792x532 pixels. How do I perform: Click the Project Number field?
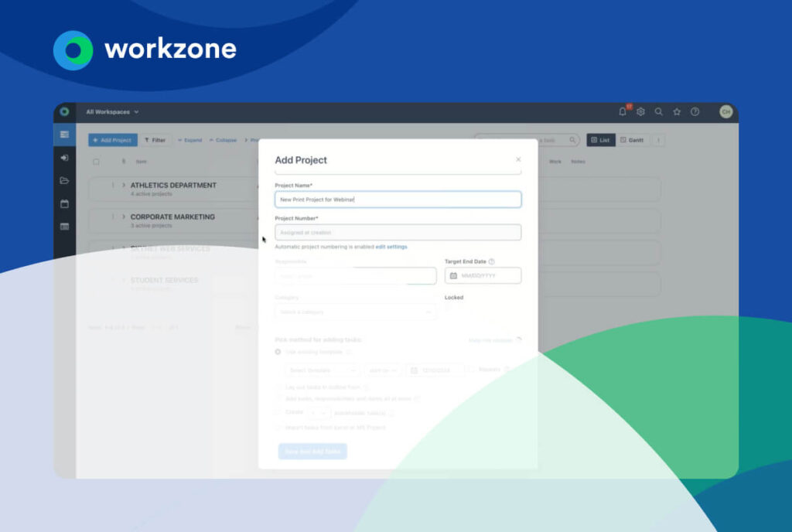pos(398,232)
